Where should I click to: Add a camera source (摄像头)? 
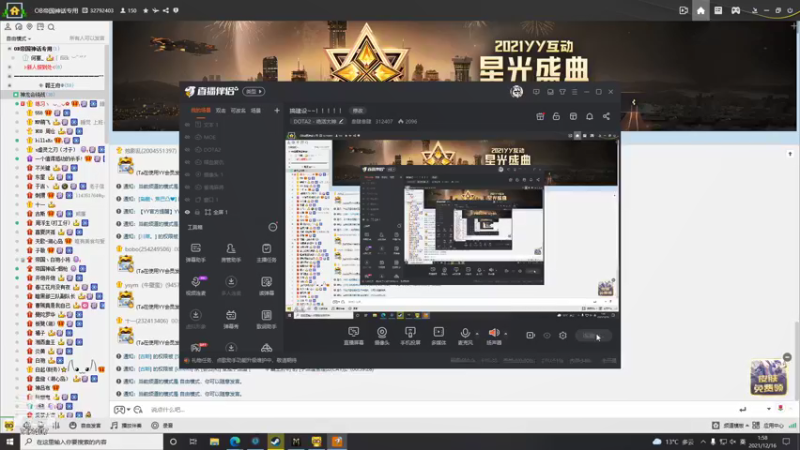click(382, 336)
